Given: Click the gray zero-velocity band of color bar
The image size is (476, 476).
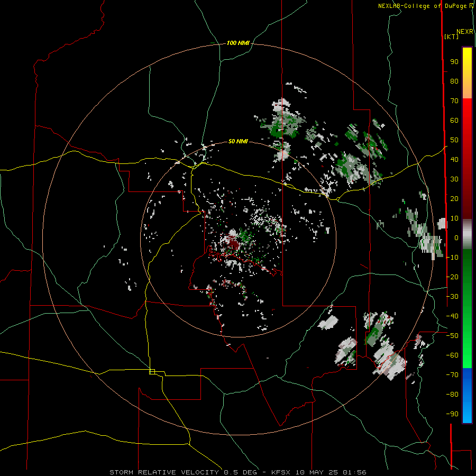Looking at the screenshot, I should tap(467, 234).
